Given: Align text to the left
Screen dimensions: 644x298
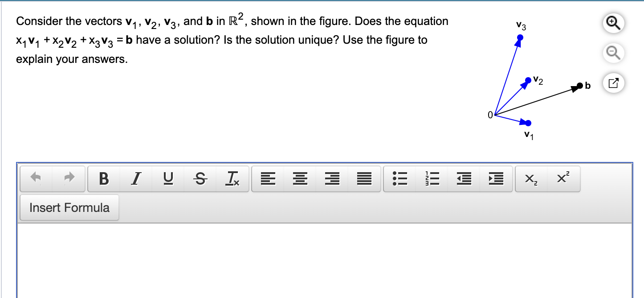Looking at the screenshot, I should 268,178.
